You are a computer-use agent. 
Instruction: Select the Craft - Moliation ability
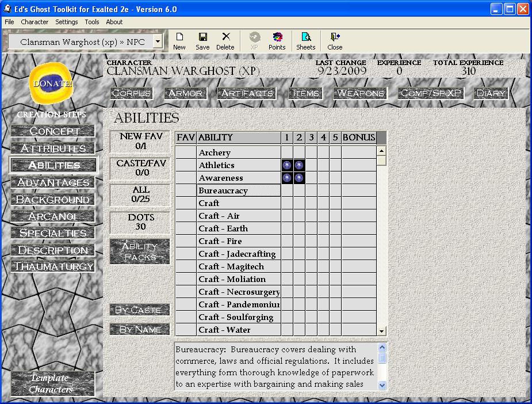point(239,279)
